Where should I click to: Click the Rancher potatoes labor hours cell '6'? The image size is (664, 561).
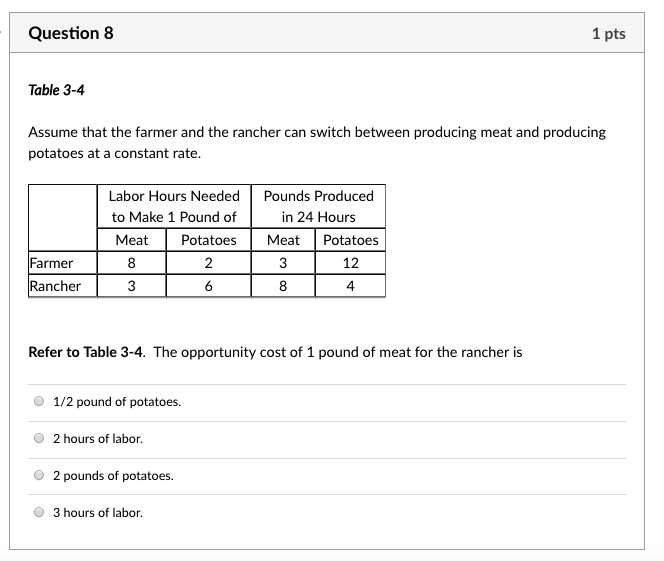[x=208, y=286]
